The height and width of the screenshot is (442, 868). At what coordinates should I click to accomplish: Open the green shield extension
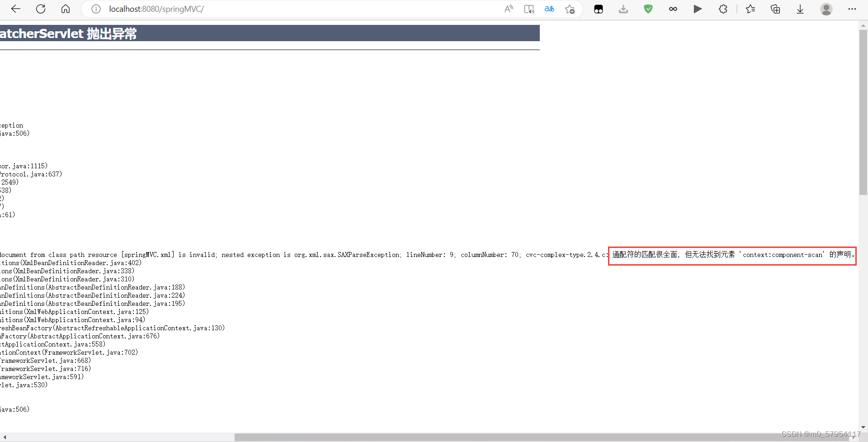pos(648,9)
